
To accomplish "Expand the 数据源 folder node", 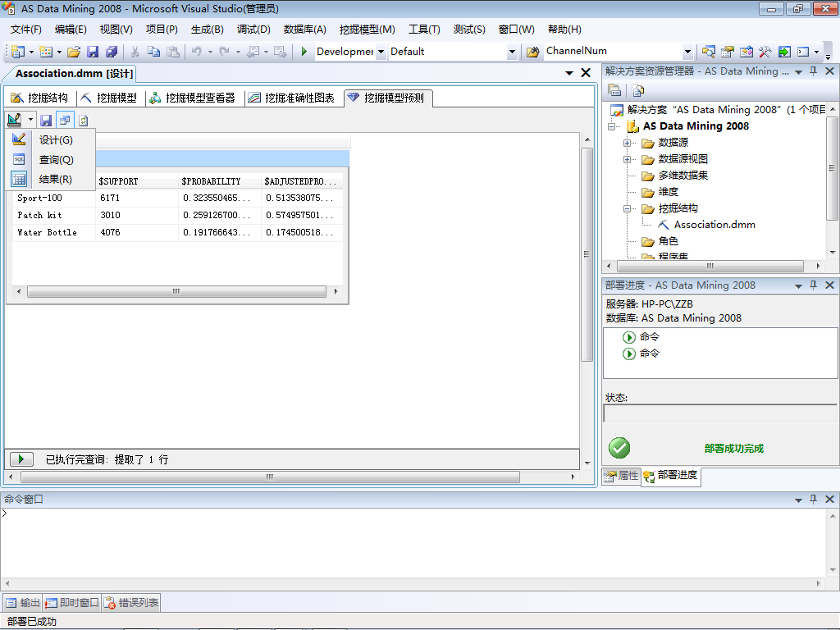I will pyautogui.click(x=627, y=143).
